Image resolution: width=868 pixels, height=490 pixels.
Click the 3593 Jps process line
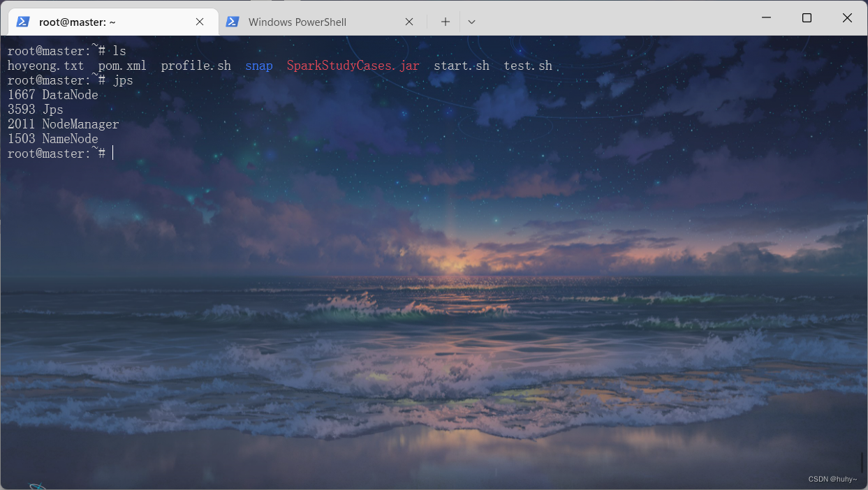point(36,110)
